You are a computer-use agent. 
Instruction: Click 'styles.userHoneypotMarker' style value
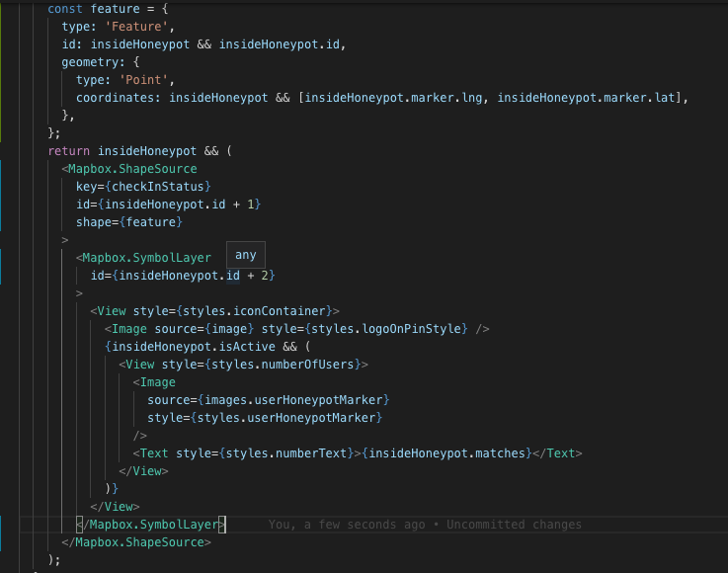[x=286, y=418]
